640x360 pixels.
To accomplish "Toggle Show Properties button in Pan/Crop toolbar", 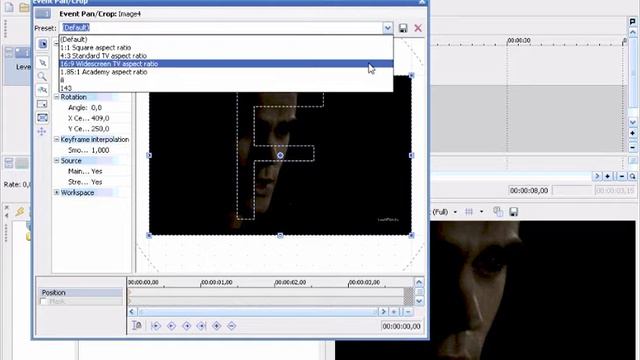I will click(42, 44).
